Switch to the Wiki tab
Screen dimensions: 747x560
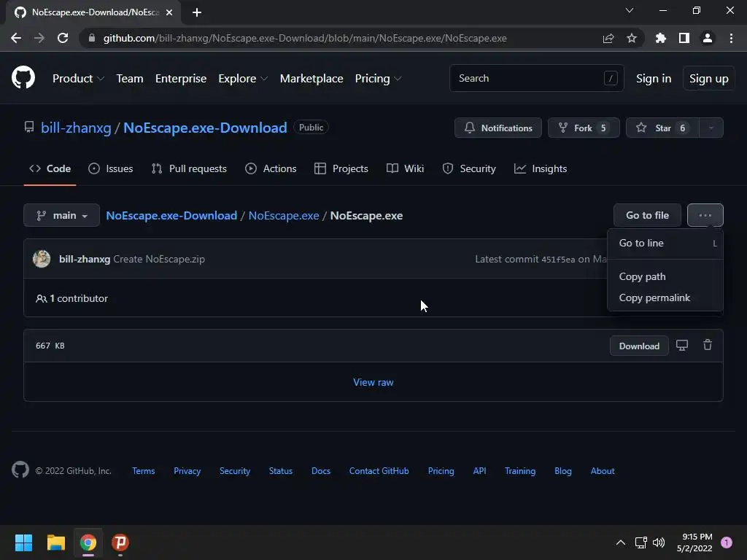[405, 168]
